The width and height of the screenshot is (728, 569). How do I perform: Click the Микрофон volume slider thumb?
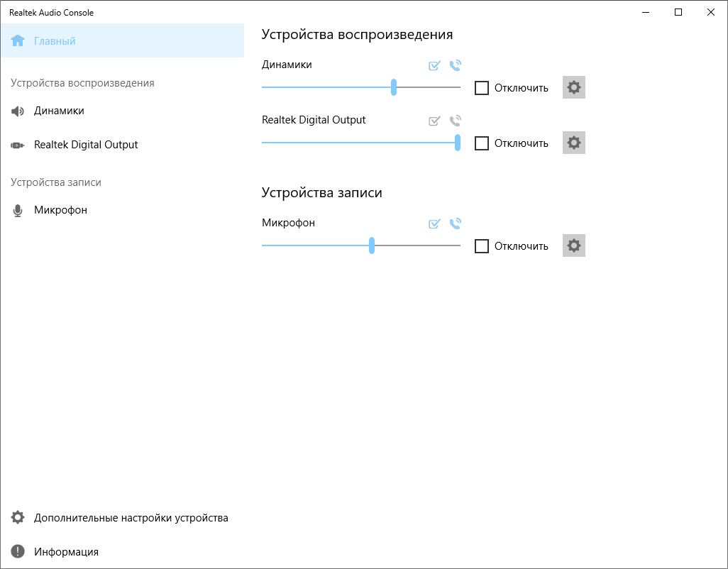pos(372,245)
